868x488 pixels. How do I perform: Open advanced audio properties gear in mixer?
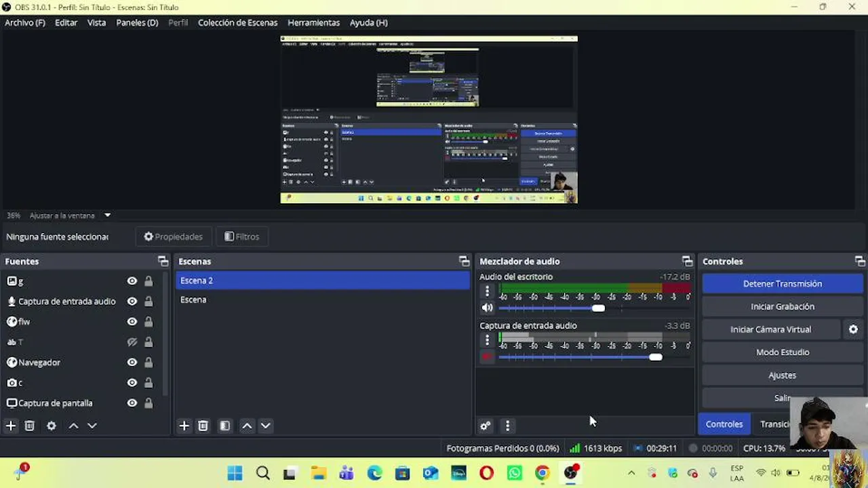(x=486, y=426)
